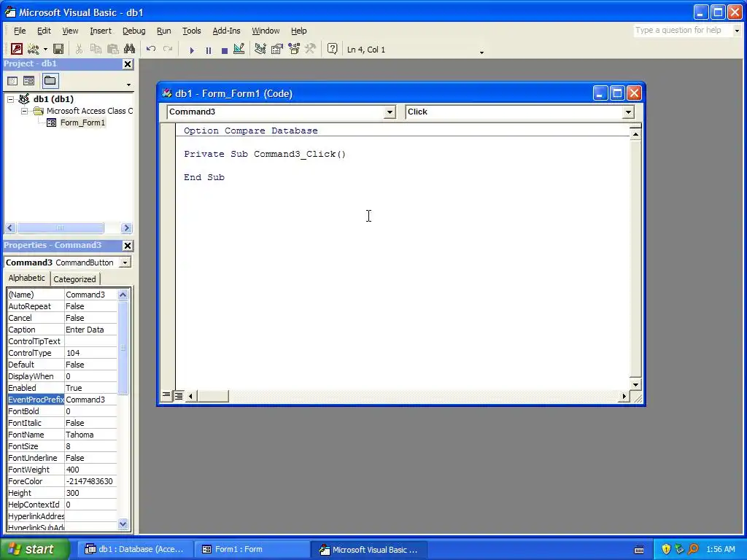Open Insert Module dropdown arrow
This screenshot has height=560, width=747.
click(x=45, y=49)
